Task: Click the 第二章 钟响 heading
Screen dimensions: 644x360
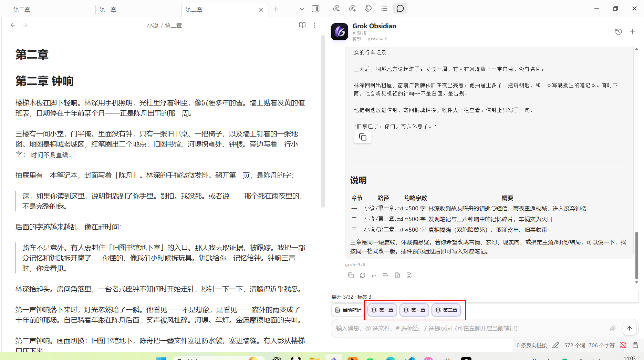Action: (x=44, y=81)
